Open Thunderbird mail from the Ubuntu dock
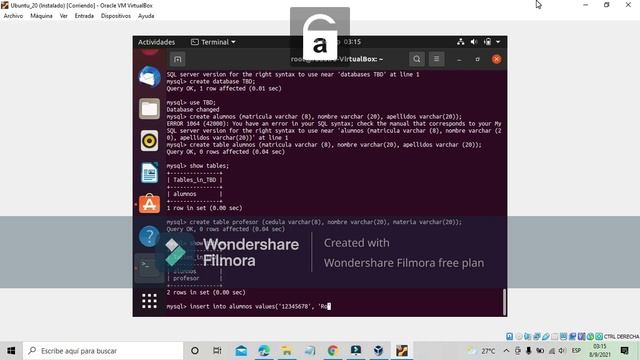Screen dimensions: 640x360 coord(149,76)
